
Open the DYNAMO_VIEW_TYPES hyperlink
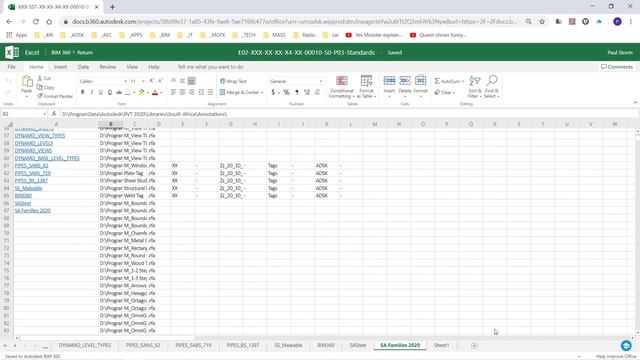[40, 136]
